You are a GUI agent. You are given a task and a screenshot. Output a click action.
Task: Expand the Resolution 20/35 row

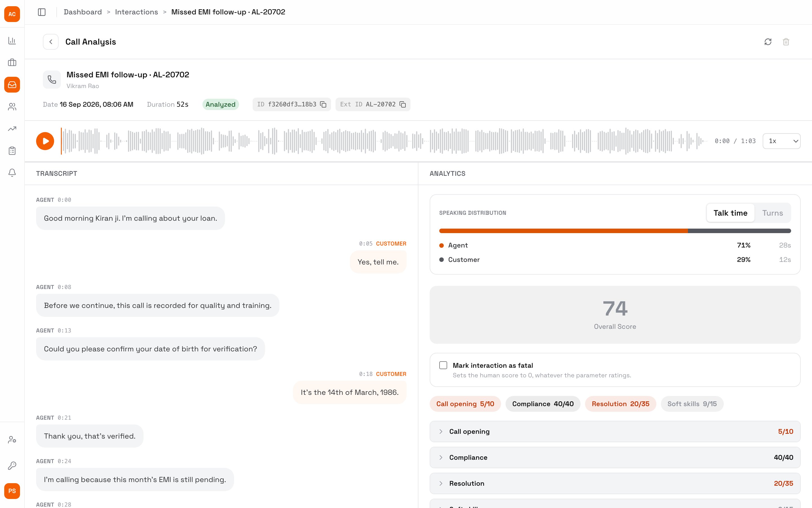tap(615, 483)
